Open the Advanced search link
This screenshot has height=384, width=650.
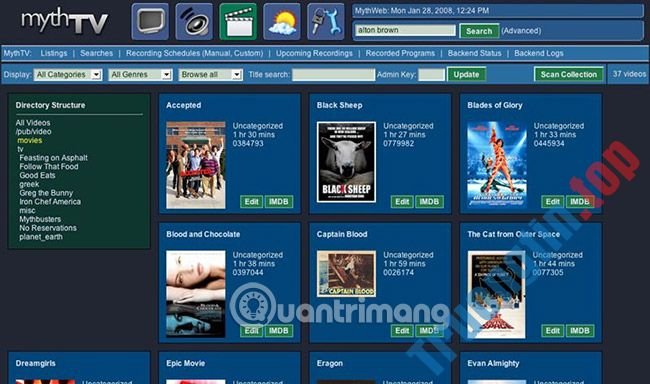(x=521, y=31)
